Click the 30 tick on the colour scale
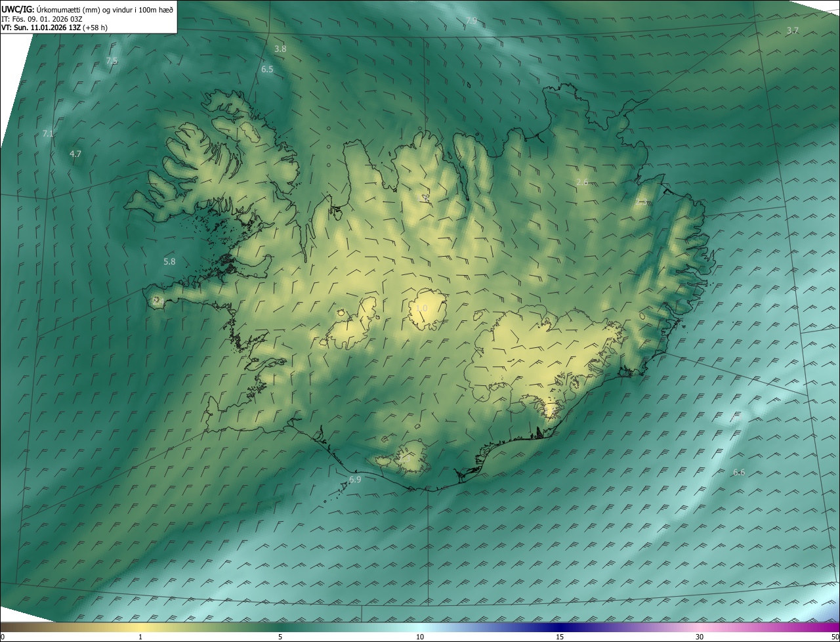 (x=700, y=637)
